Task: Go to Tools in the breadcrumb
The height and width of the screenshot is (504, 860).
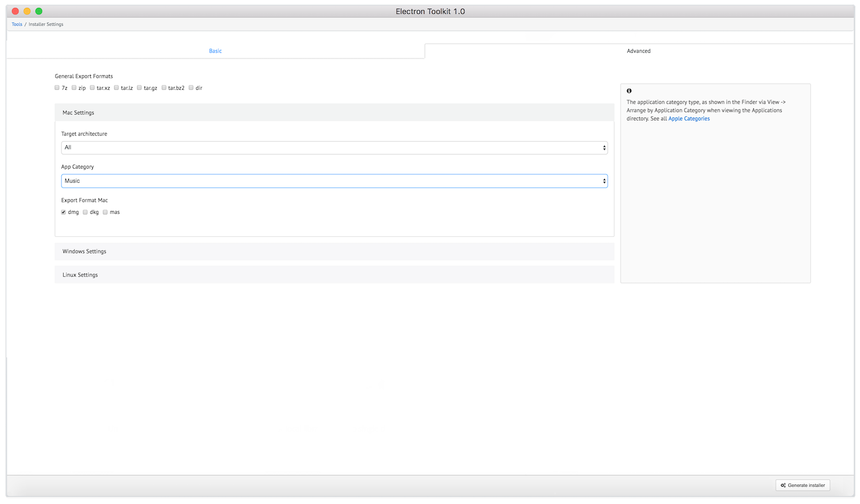Action: click(17, 25)
